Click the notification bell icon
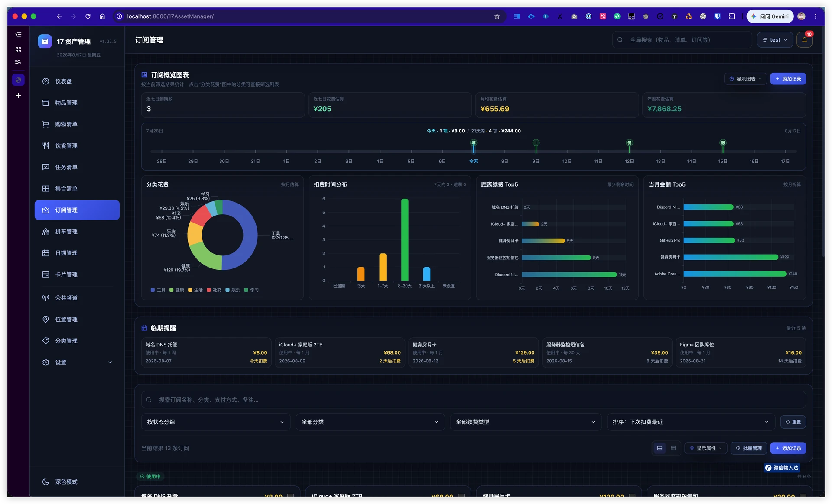The height and width of the screenshot is (504, 832). point(804,40)
